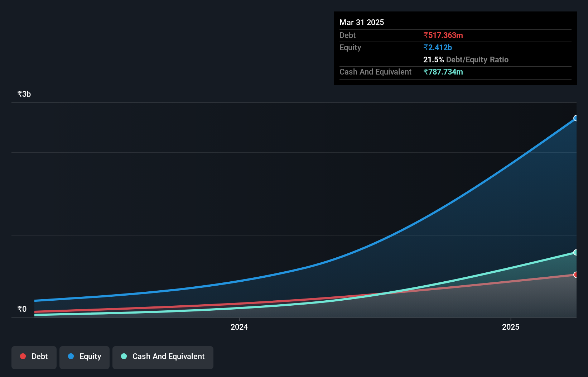
Task: Click the 21.5% Debt/Equity Ratio text
Action: [x=466, y=59]
